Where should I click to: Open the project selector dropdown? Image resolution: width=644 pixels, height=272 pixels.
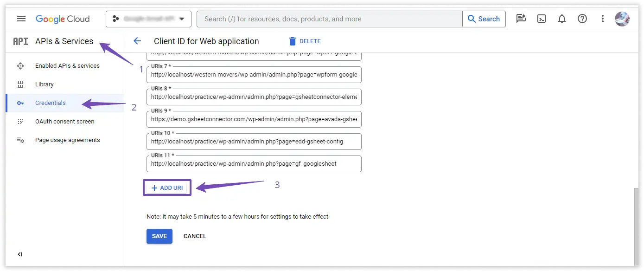point(148,19)
